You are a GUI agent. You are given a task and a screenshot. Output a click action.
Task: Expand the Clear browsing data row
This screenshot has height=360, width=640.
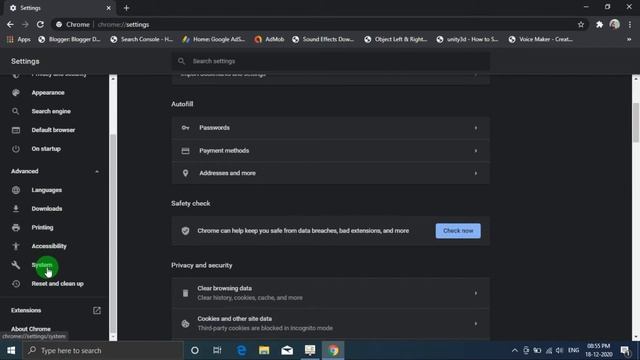click(x=331, y=293)
